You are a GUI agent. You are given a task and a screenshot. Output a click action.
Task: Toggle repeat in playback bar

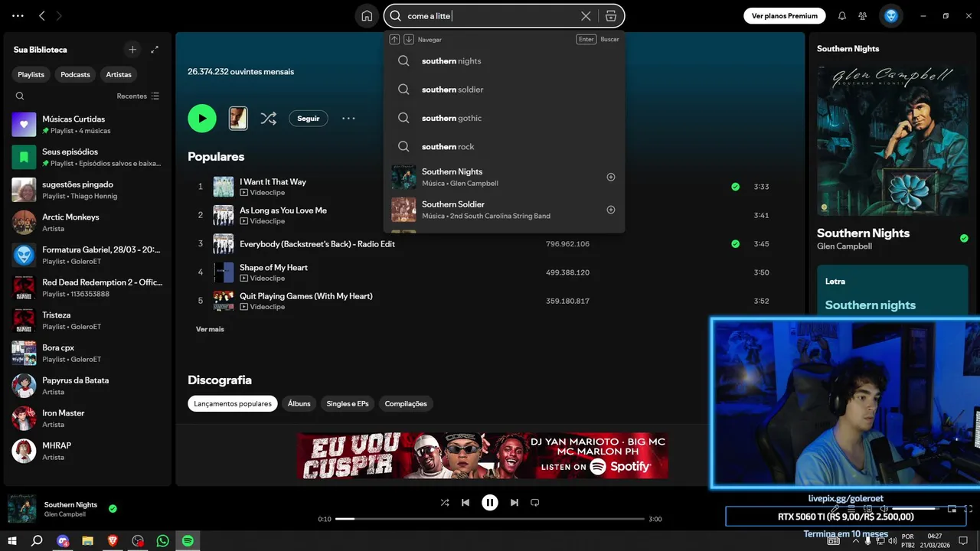pyautogui.click(x=535, y=503)
